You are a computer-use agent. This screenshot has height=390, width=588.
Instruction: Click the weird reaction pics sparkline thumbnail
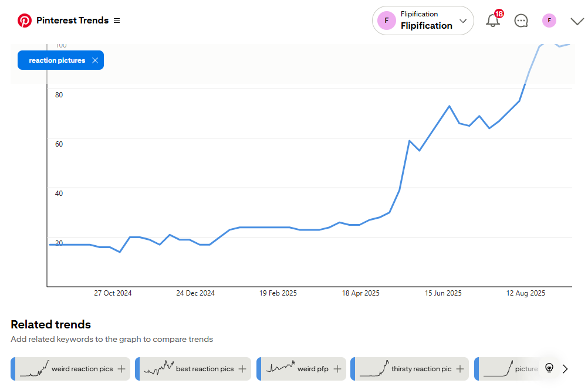click(x=35, y=368)
